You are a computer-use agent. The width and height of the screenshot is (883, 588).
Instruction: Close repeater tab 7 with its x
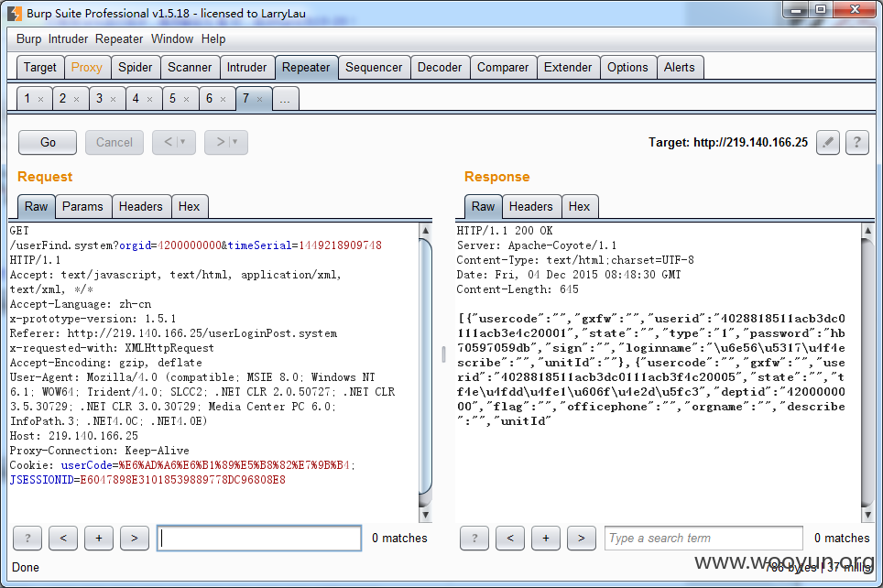pos(259,100)
